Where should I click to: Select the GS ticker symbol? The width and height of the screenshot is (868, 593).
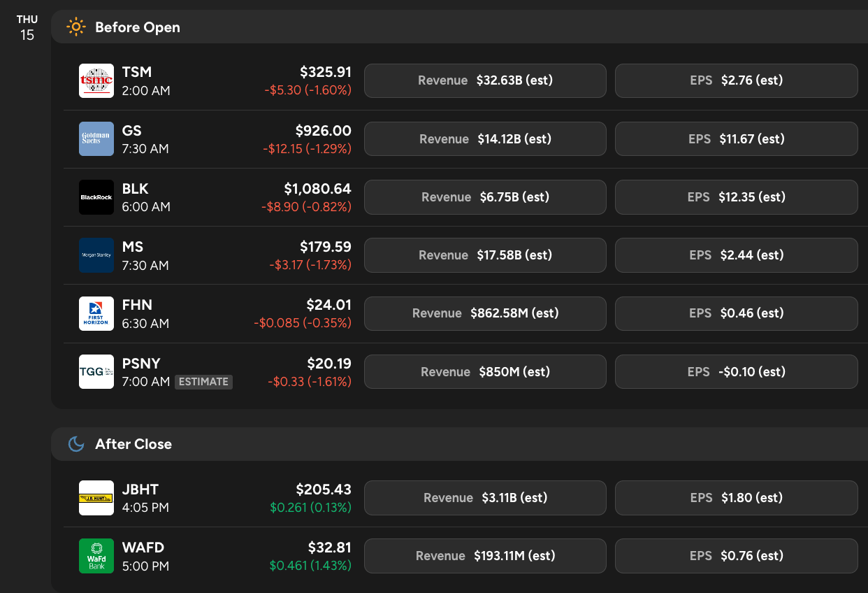pyautogui.click(x=131, y=131)
